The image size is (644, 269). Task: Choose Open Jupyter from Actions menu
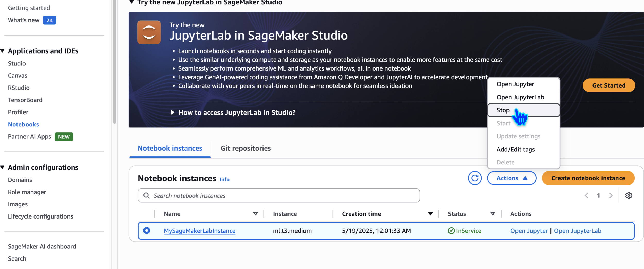524,84
